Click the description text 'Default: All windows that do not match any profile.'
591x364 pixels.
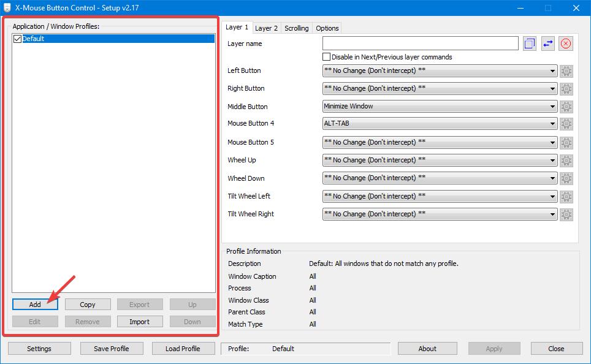(x=384, y=264)
